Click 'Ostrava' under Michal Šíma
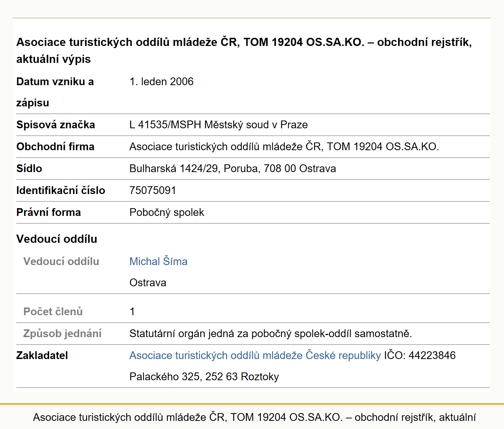Screen dimensions: 504x429 point(148,283)
